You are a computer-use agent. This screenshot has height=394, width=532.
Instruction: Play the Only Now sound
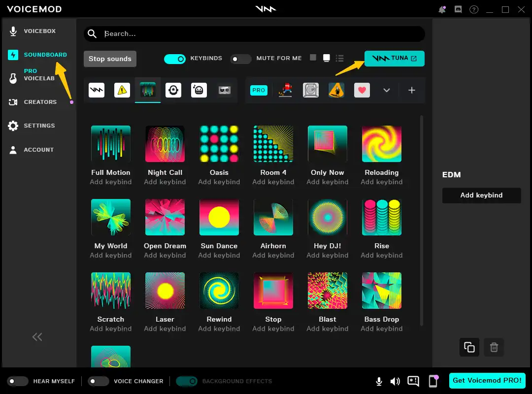click(x=328, y=144)
